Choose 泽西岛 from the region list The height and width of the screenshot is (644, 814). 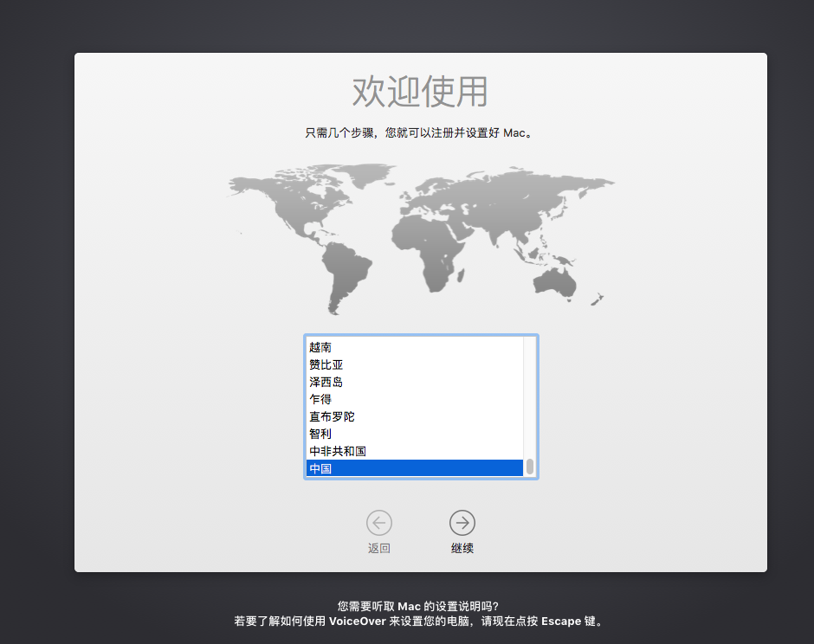[x=414, y=382]
